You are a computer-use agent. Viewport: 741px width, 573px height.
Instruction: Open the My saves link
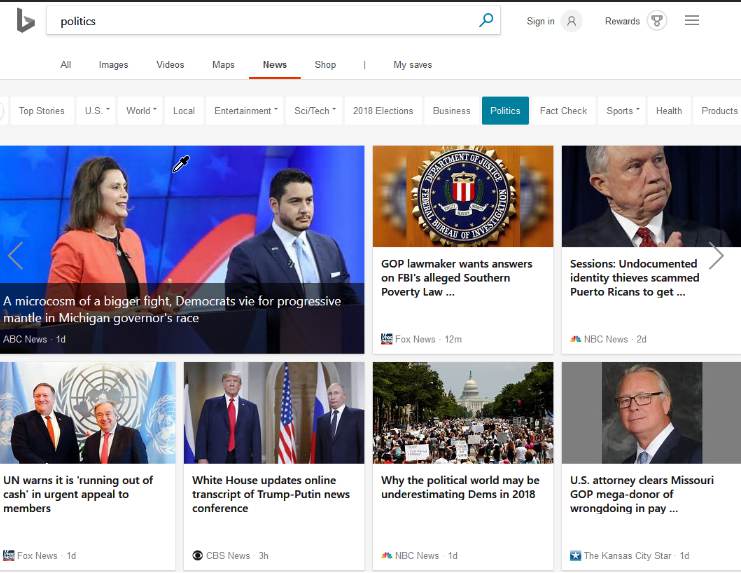[412, 65]
